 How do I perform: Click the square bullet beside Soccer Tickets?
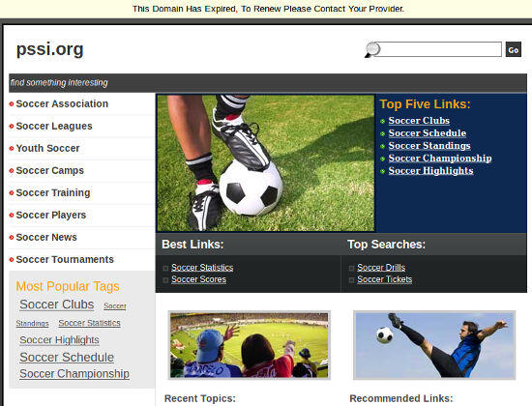[x=351, y=279]
